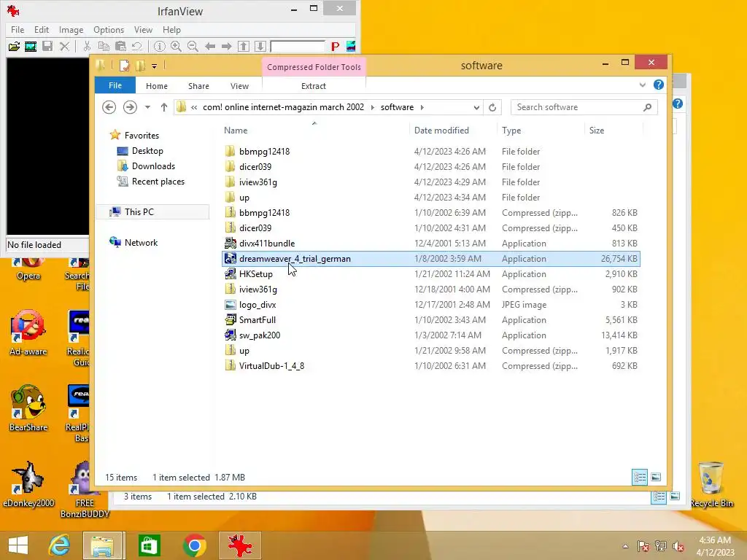Click the Zoom in magnifier in IrfanView
The image size is (747, 560).
pyautogui.click(x=176, y=46)
